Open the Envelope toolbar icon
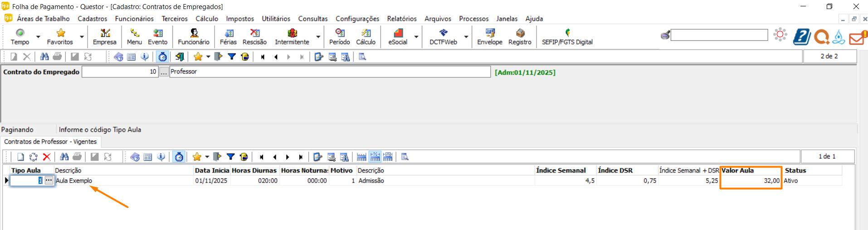 pyautogui.click(x=489, y=36)
